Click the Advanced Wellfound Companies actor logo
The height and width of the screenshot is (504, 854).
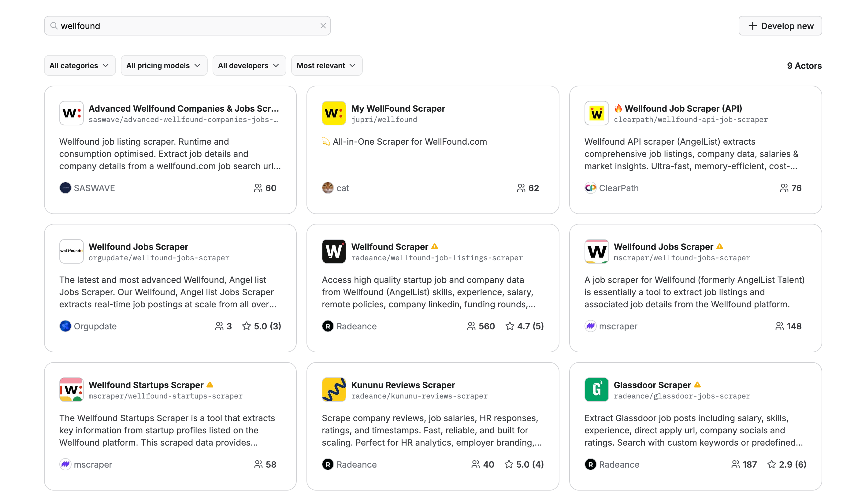tap(71, 113)
